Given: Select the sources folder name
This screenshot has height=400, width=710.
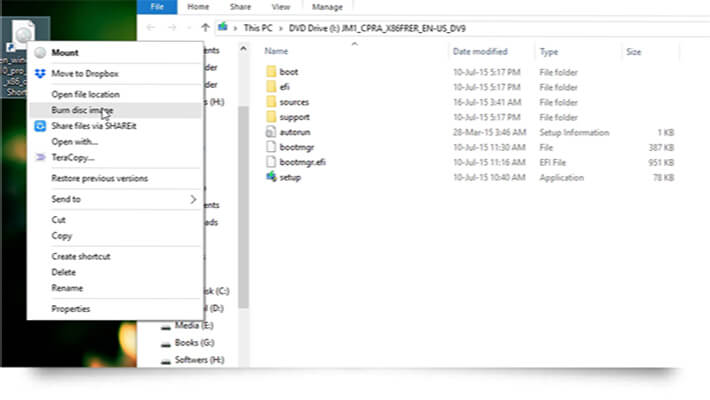Looking at the screenshot, I should [x=294, y=102].
